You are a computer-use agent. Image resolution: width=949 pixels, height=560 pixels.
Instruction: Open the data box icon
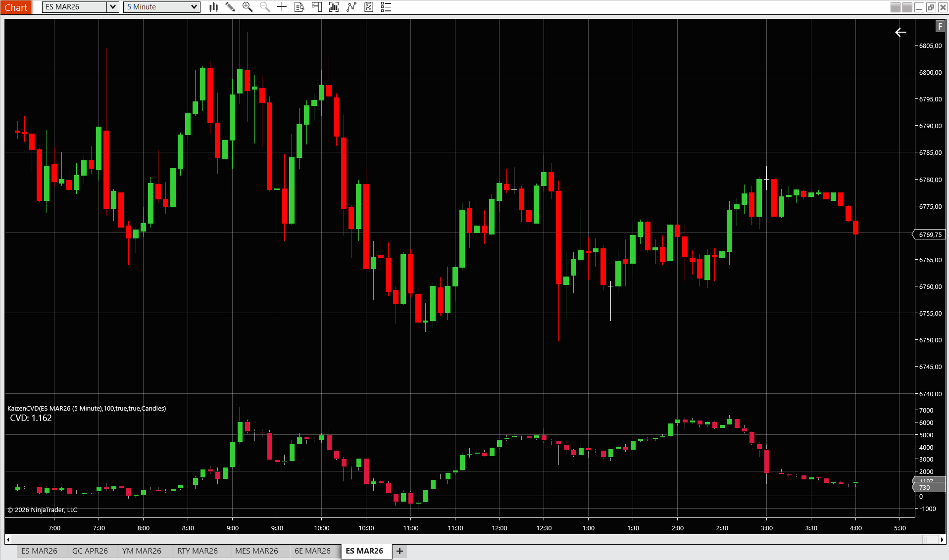coord(299,7)
